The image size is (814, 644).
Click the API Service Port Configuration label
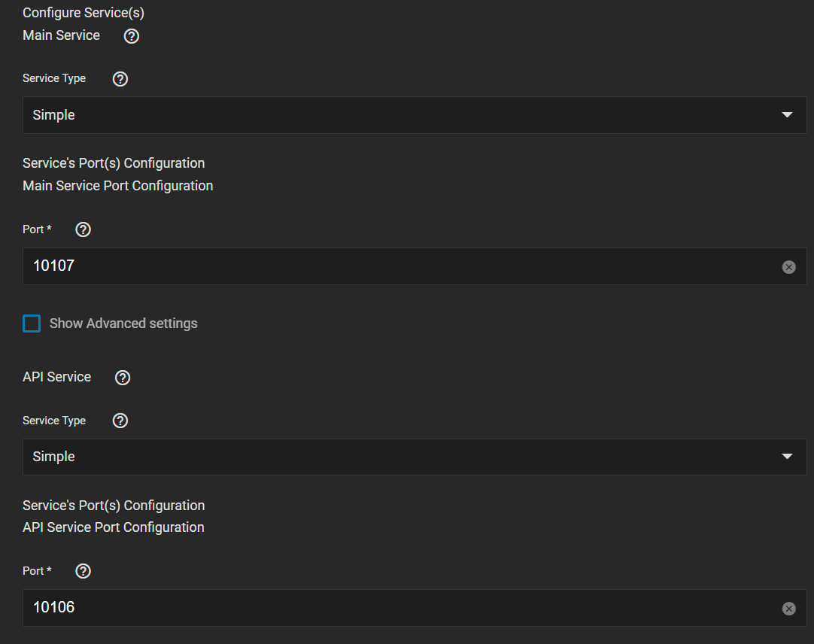(113, 527)
